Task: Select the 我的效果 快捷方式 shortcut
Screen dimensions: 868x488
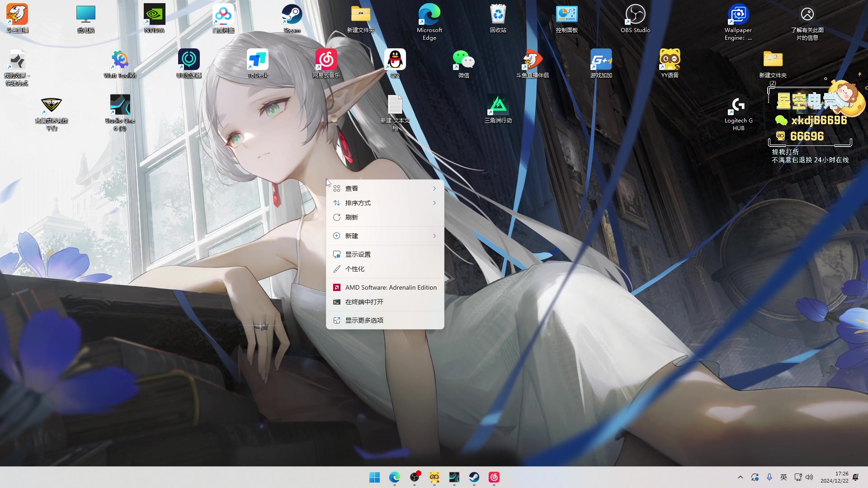Action: [x=17, y=67]
